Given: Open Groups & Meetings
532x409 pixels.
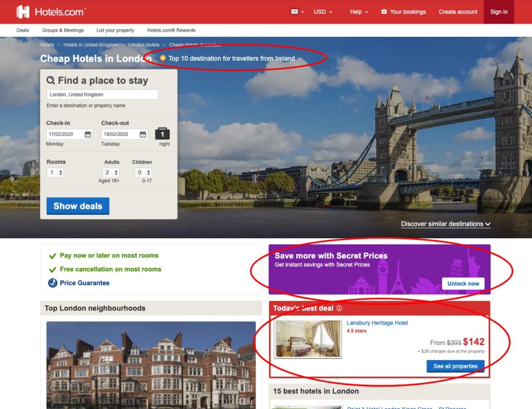Looking at the screenshot, I should [63, 30].
